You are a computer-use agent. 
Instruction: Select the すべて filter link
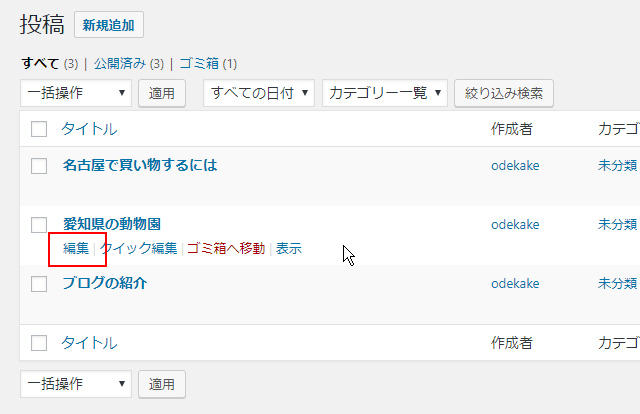[41, 63]
